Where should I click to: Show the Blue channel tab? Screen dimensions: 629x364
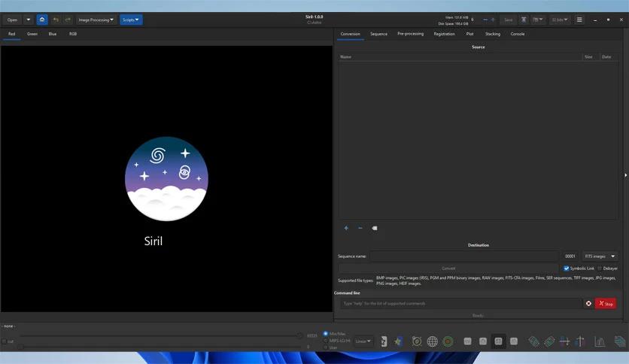tap(53, 34)
